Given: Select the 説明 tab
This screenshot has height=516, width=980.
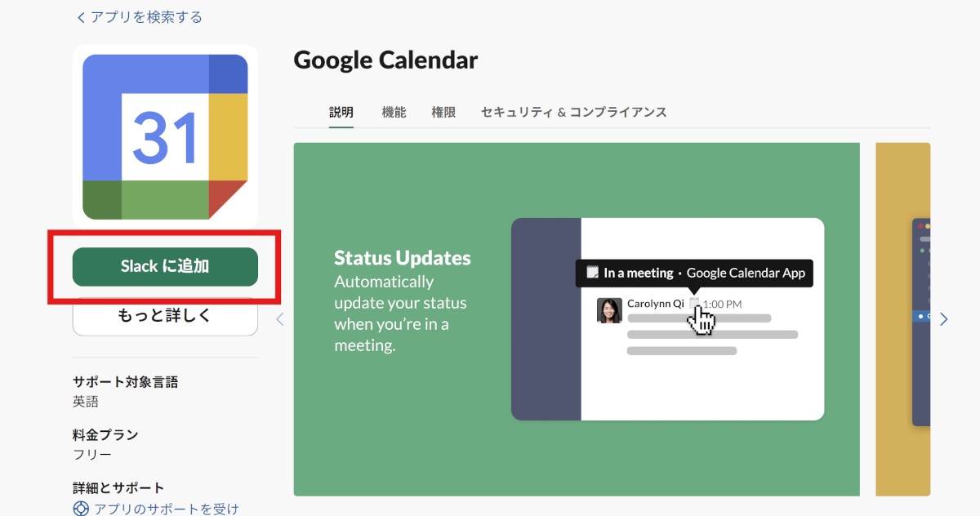Looking at the screenshot, I should [x=341, y=113].
